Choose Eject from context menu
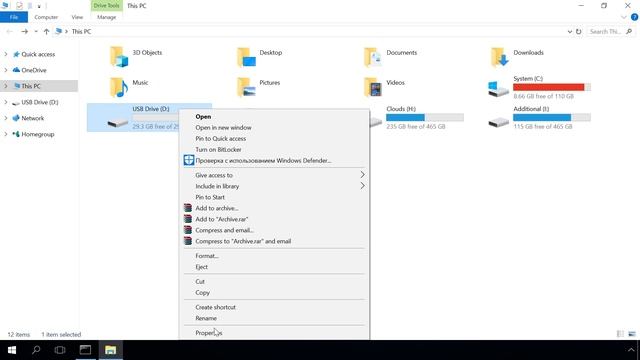The height and width of the screenshot is (360, 640). (274, 267)
